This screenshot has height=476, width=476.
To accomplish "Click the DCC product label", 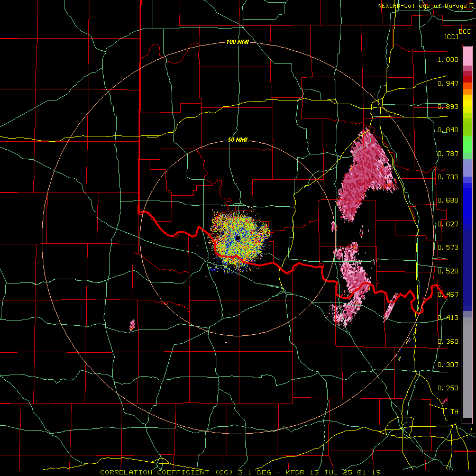I will (464, 31).
